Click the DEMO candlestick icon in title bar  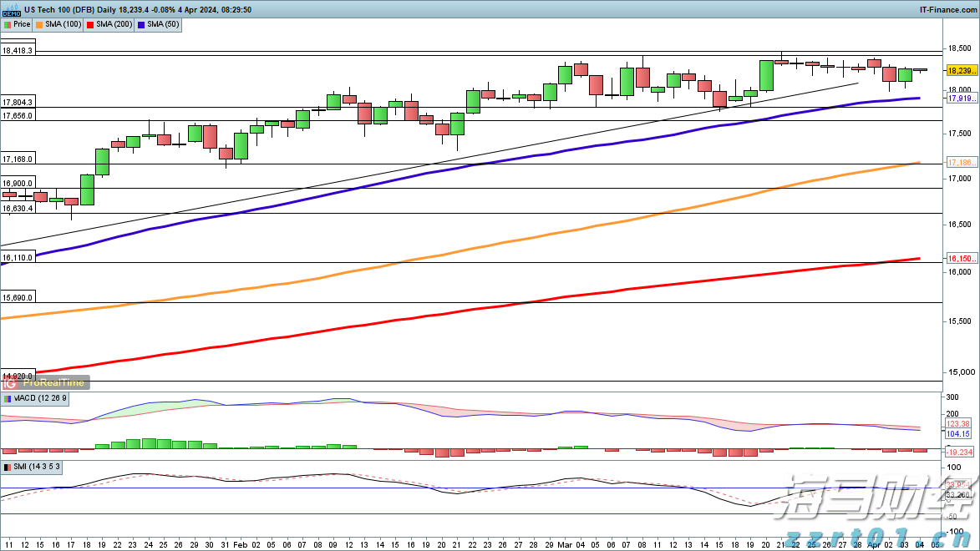(11, 9)
